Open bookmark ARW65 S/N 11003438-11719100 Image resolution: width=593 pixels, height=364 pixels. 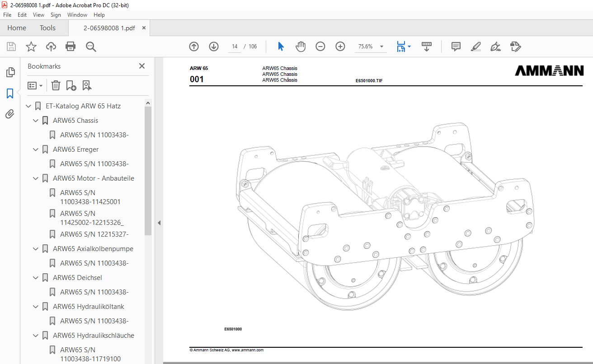click(90, 354)
